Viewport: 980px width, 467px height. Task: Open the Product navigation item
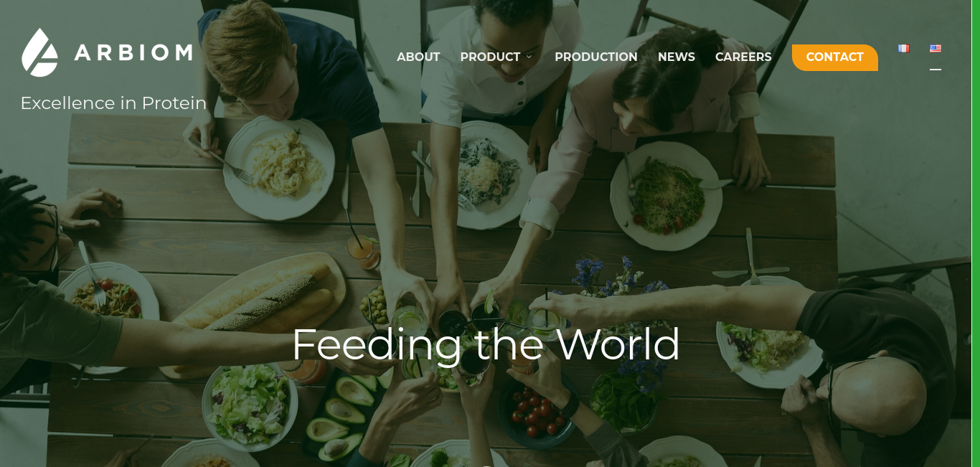click(491, 57)
